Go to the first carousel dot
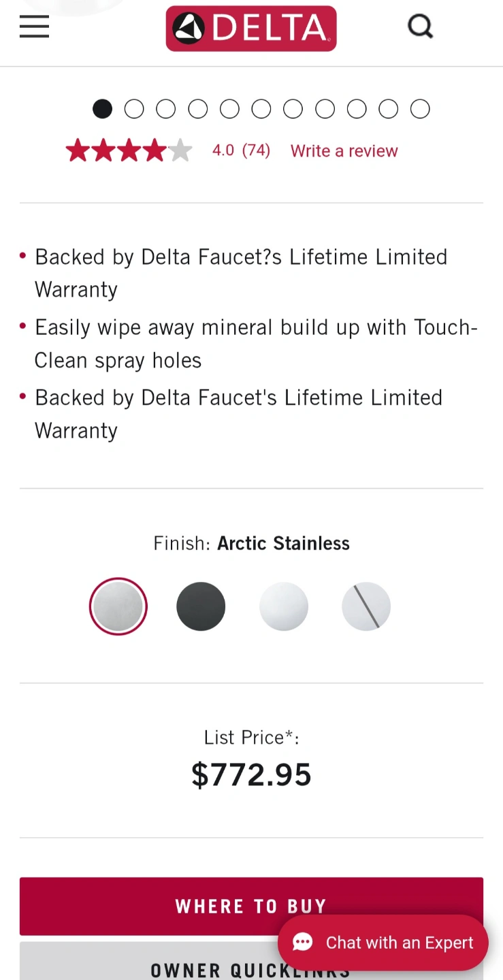The image size is (503, 980). tap(102, 109)
